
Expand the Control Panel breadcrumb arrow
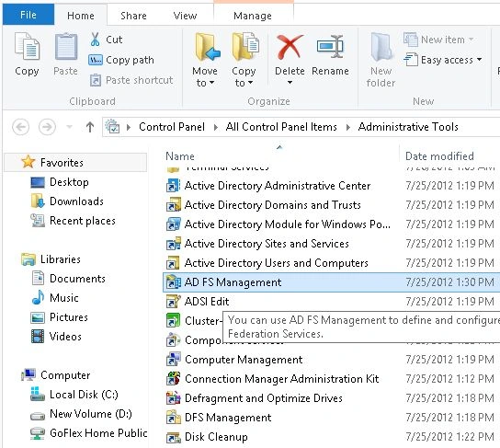tap(216, 127)
